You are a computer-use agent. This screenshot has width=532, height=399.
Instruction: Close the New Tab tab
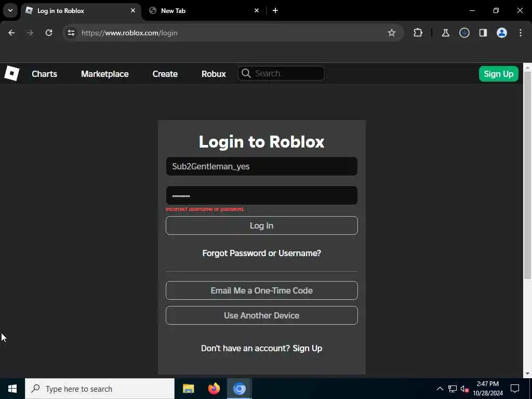point(257,10)
